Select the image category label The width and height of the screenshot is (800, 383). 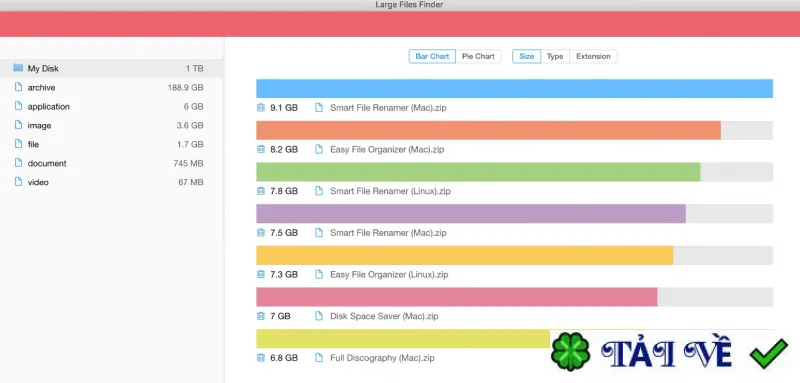pos(39,125)
